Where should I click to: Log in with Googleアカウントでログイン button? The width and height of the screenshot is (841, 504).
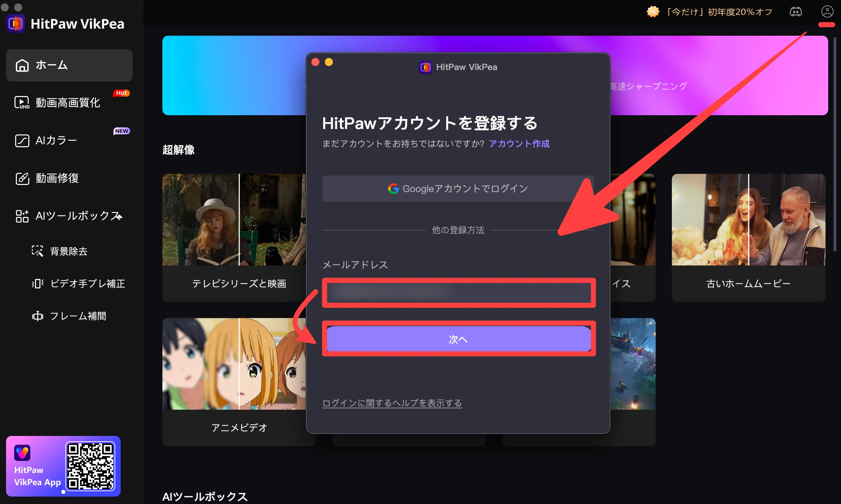point(458,188)
